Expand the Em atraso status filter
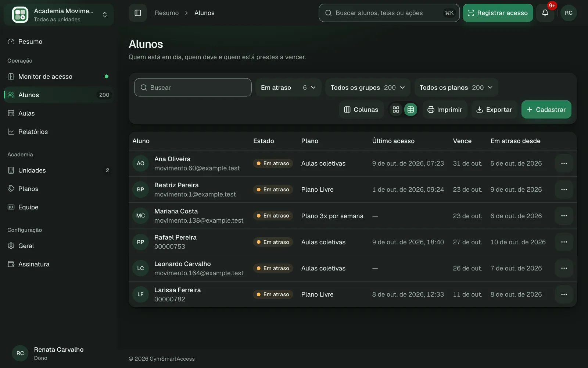Viewport: 588px width, 368px height. 288,88
